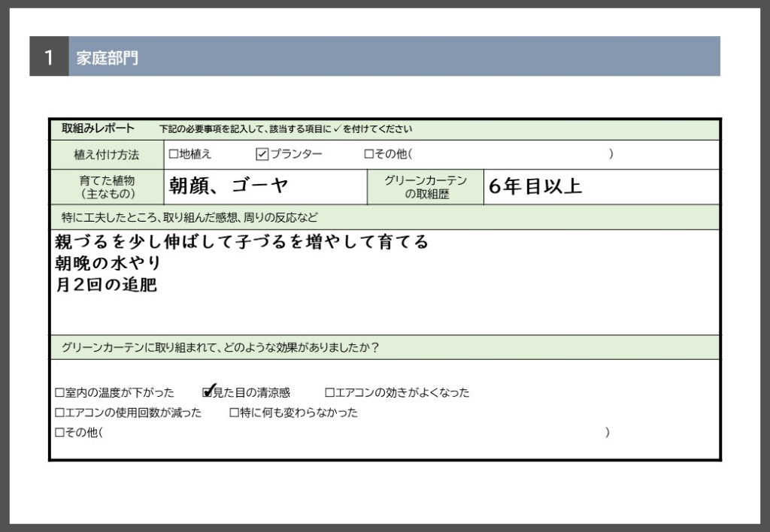
Task: Click the 取組みレポート form title
Action: coord(98,128)
